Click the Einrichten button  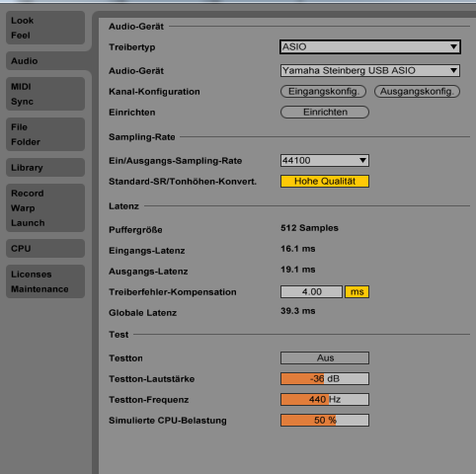325,112
